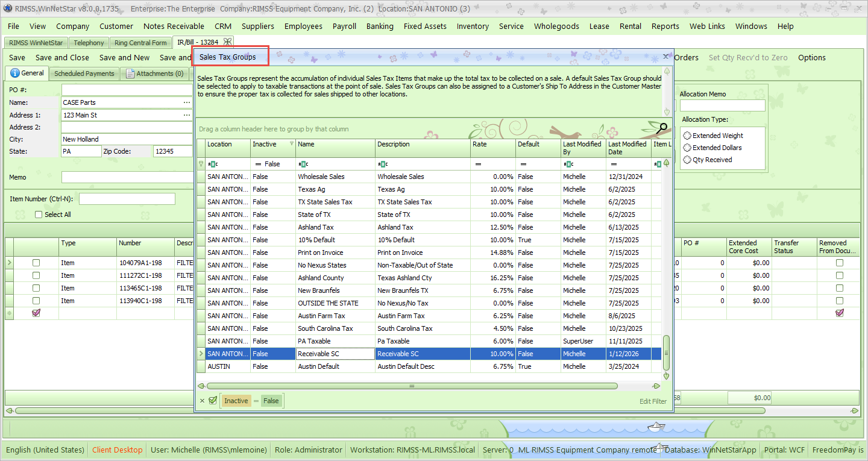Click the description text scroll down arrow
The height and width of the screenshot is (461, 868).
click(667, 112)
